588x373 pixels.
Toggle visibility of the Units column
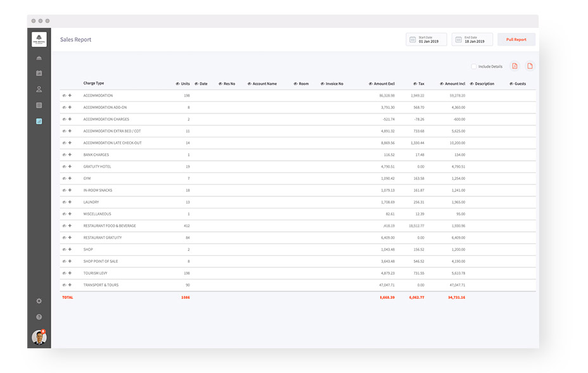(x=177, y=84)
